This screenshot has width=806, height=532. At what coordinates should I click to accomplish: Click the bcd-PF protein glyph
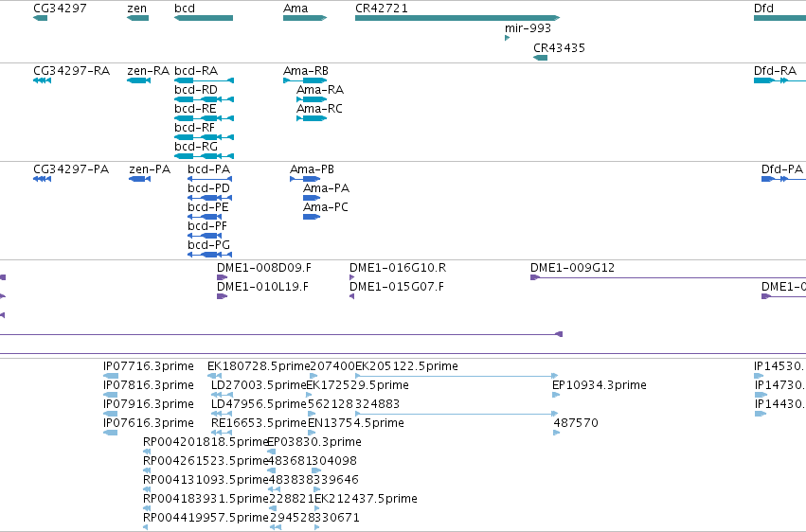pos(205,236)
